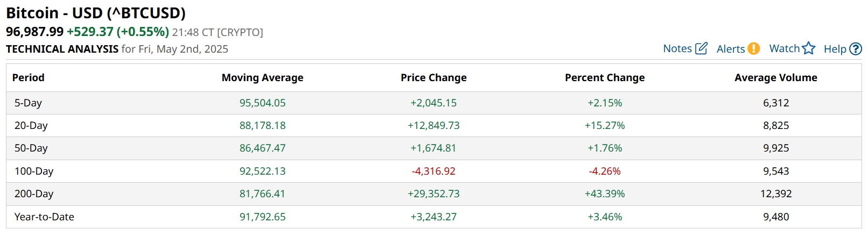Select the 200-Day period row label
868x237 pixels.
34,193
